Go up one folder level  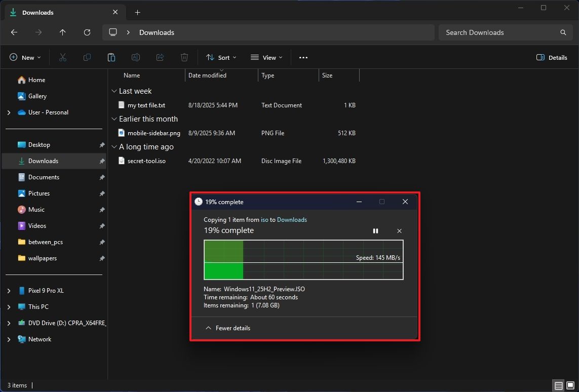[62, 32]
